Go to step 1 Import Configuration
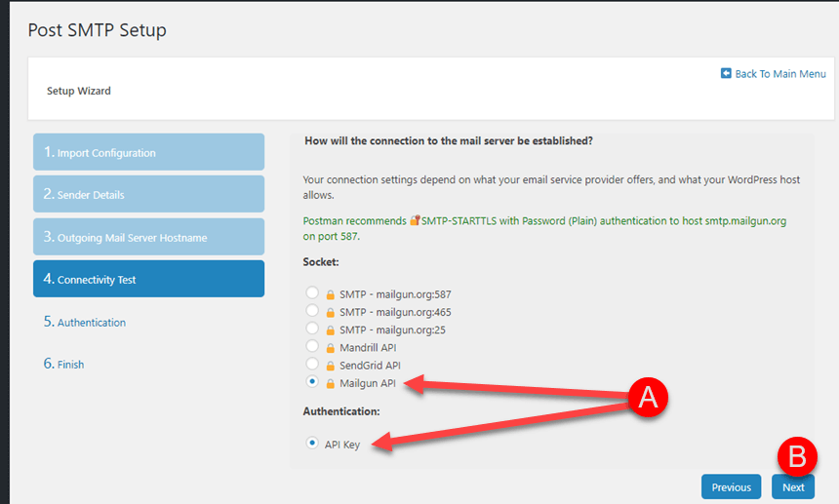 coord(148,152)
